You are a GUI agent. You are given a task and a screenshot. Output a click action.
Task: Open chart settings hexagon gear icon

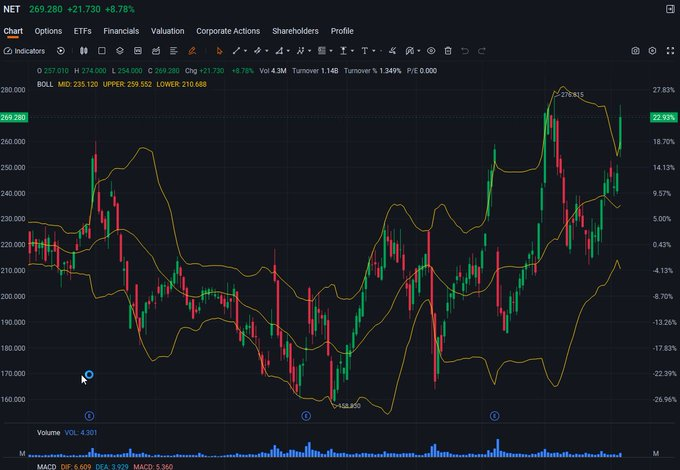pyautogui.click(x=652, y=51)
